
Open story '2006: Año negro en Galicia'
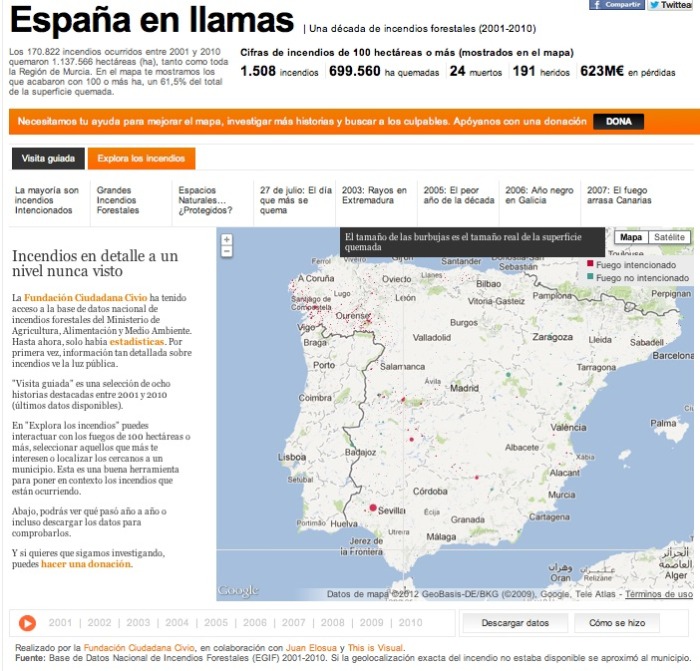point(539,195)
